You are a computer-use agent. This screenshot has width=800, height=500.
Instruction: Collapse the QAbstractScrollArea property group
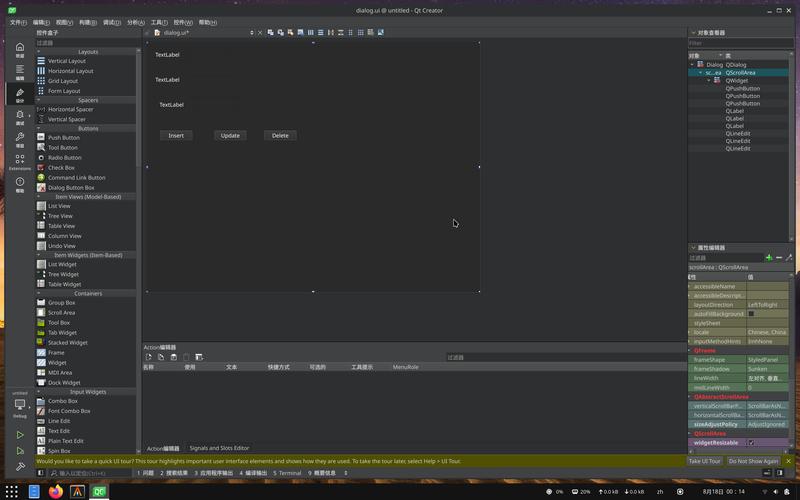690,396
